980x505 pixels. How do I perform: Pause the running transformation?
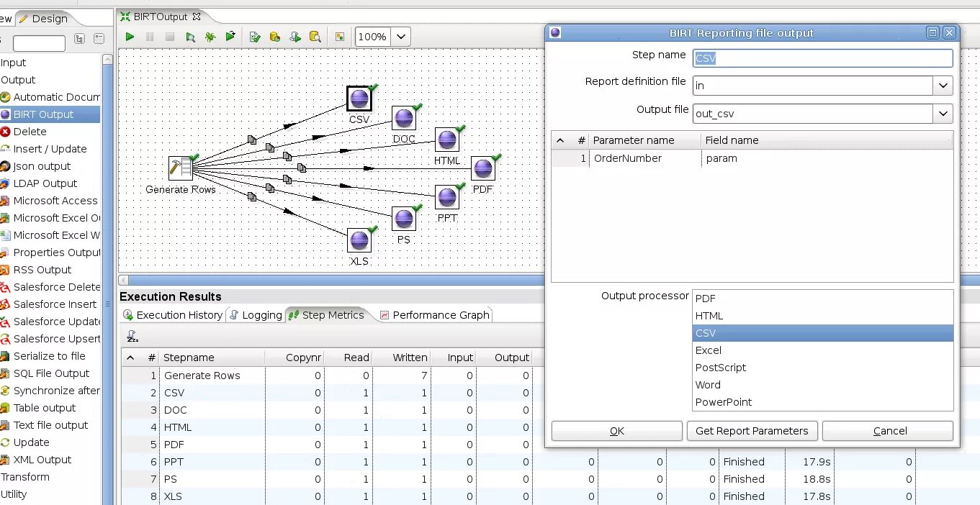pyautogui.click(x=150, y=37)
